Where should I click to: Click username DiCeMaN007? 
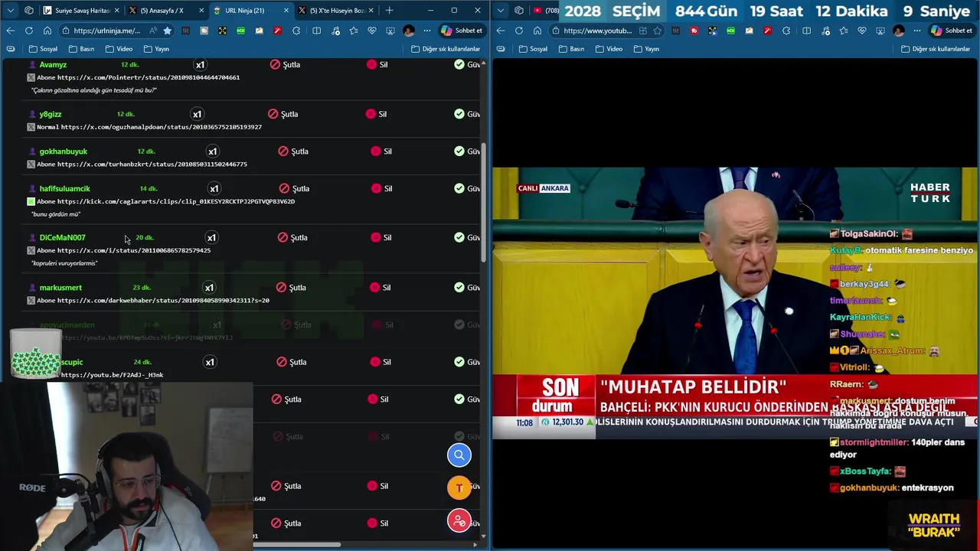(x=62, y=237)
